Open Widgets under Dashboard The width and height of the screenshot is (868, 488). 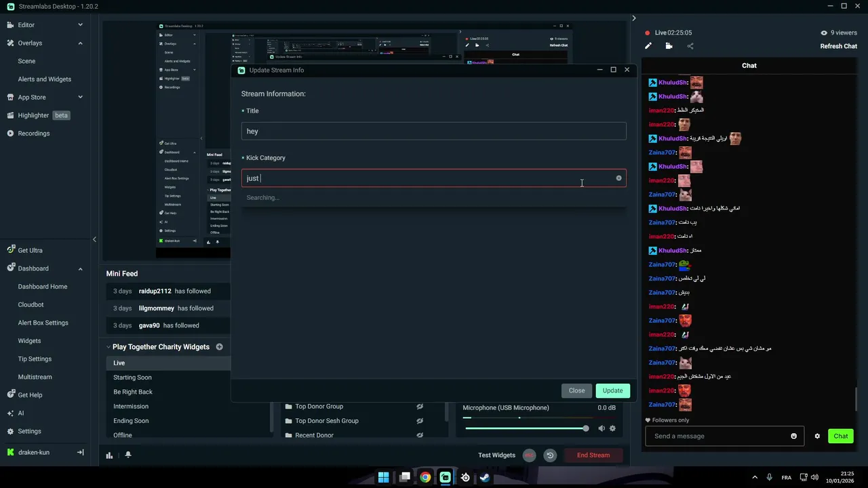[x=29, y=341]
